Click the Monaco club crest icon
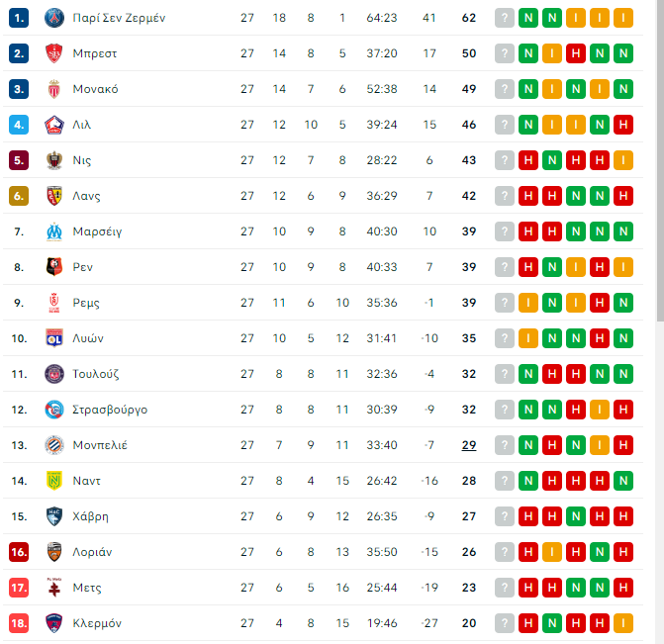This screenshot has width=664, height=644. [54, 89]
